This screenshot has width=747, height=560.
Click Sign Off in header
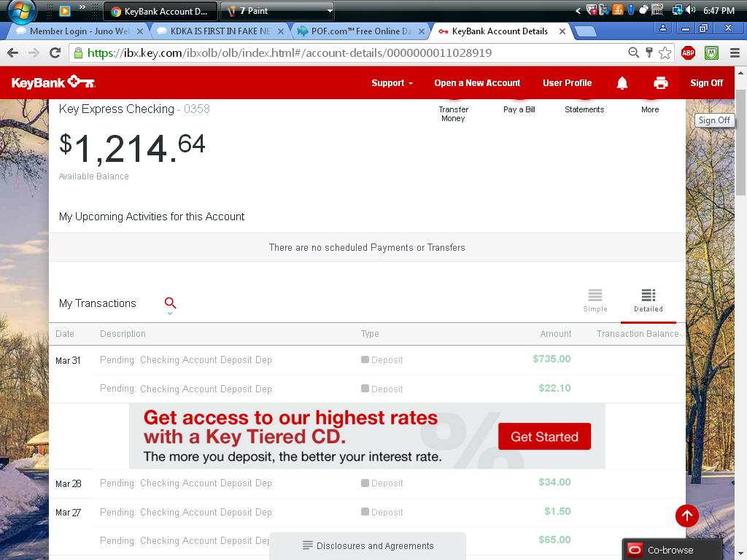(706, 83)
